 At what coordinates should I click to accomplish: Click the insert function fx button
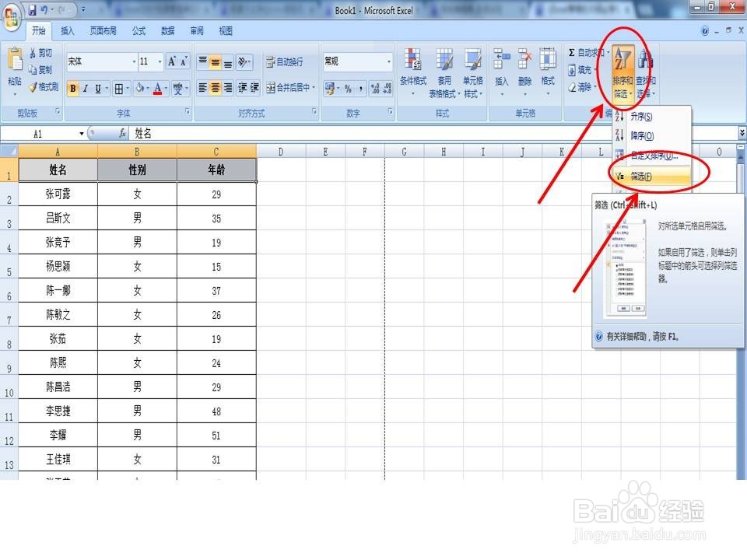click(122, 133)
